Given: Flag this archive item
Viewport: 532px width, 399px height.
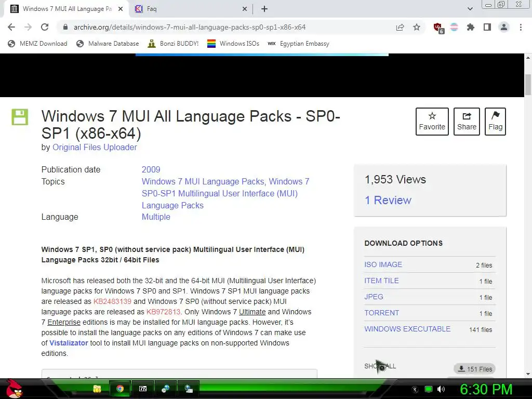Looking at the screenshot, I should click(495, 122).
